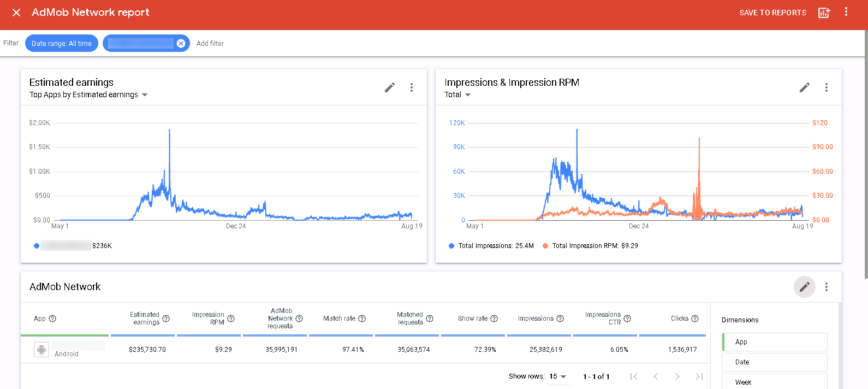Image resolution: width=868 pixels, height=389 pixels.
Task: Sort table by Show rate column
Action: tap(473, 319)
